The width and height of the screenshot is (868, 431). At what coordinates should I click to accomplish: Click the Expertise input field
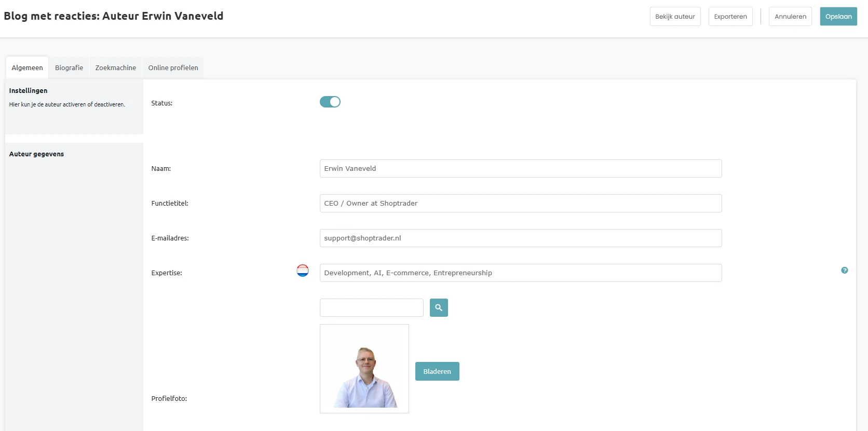point(520,273)
